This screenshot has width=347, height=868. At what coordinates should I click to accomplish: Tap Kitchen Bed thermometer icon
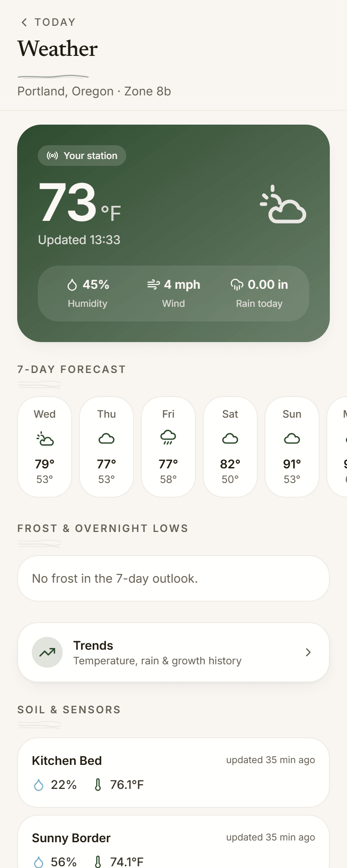coord(98,785)
